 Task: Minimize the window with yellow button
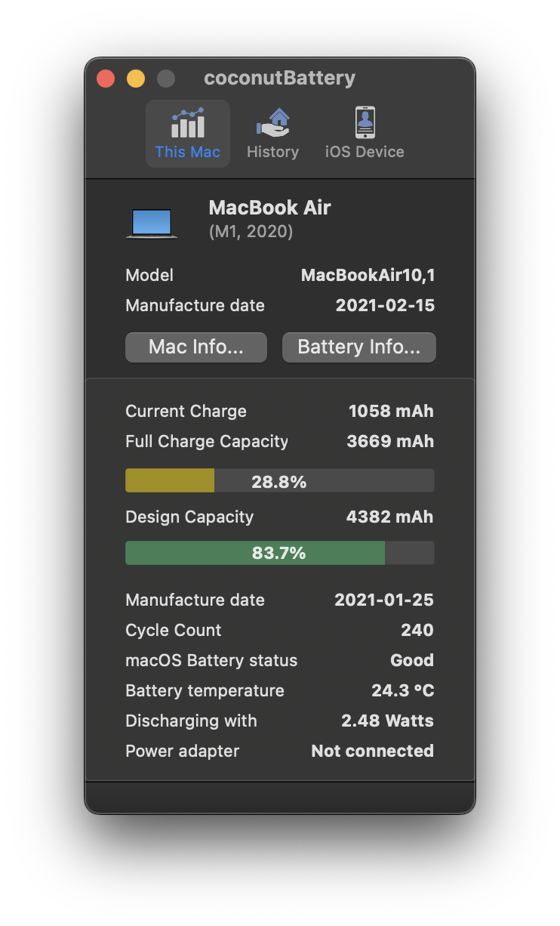point(136,79)
